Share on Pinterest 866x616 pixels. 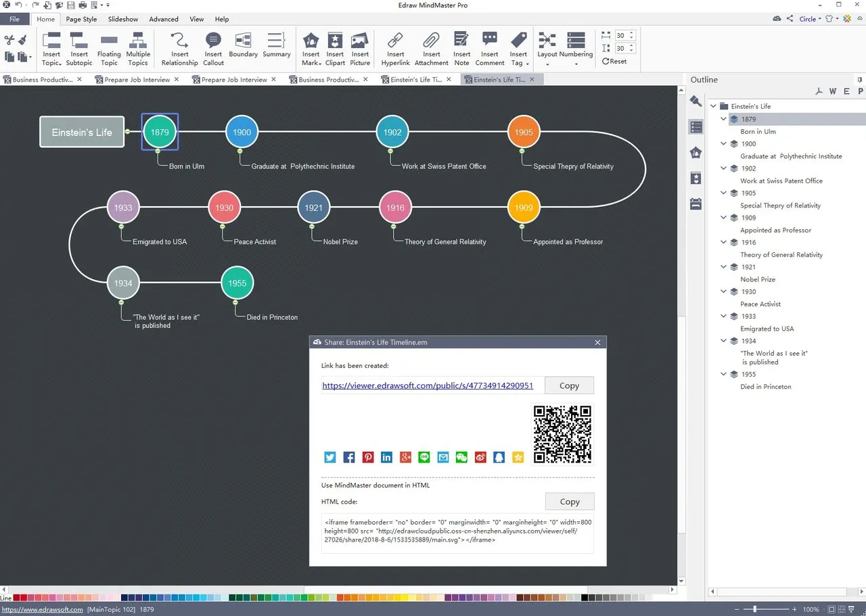pyautogui.click(x=368, y=458)
